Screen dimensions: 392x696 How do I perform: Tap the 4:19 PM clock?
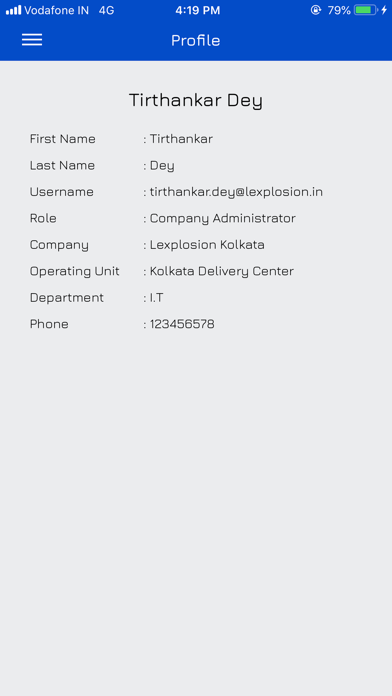[x=198, y=10]
